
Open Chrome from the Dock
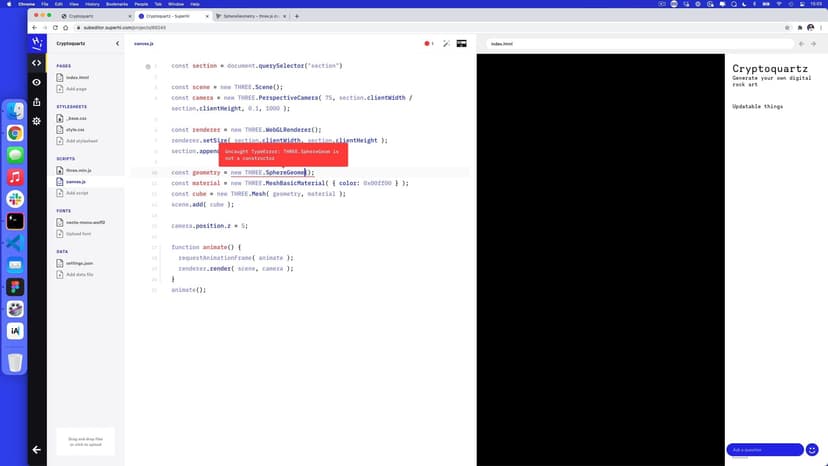(x=15, y=133)
